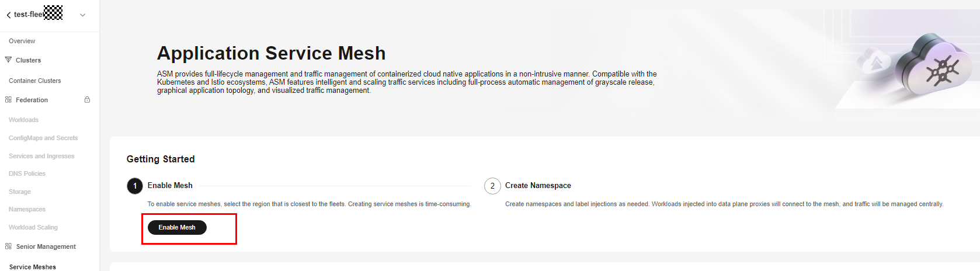
Task: Expand the Senior Management group
Action: [x=46, y=246]
